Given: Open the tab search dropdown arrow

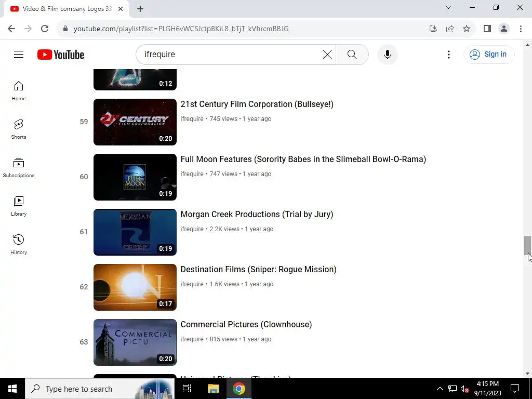Looking at the screenshot, I should 448,7.
